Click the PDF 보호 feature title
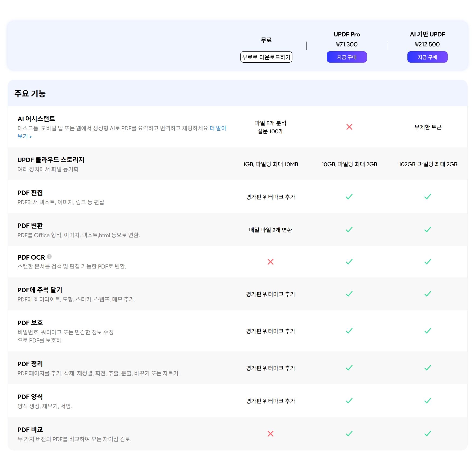Screen dimensions: 476x455 tap(30, 323)
